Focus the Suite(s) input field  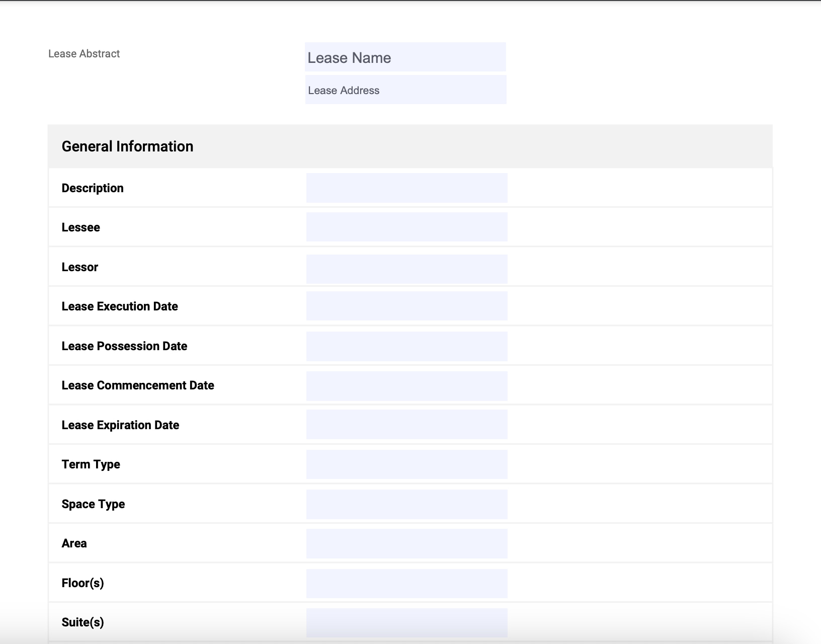[406, 623]
